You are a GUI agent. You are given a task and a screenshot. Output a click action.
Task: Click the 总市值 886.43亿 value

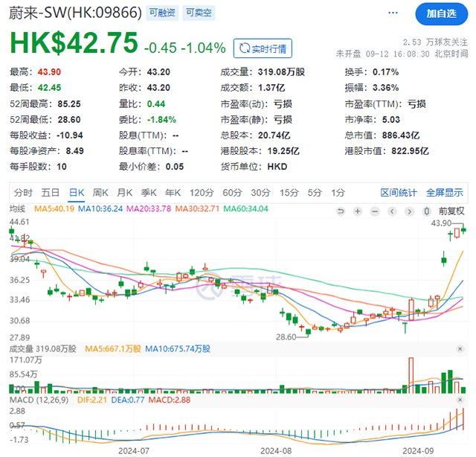tap(401, 135)
